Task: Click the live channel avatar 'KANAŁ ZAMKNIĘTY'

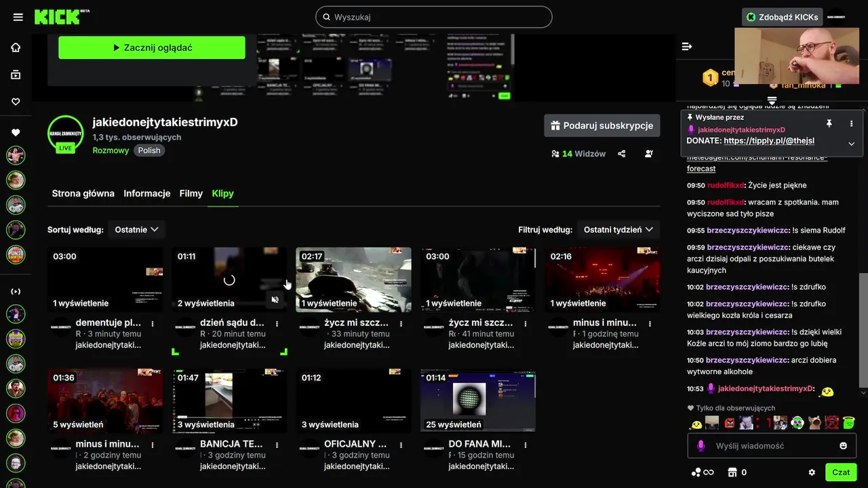Action: click(65, 134)
